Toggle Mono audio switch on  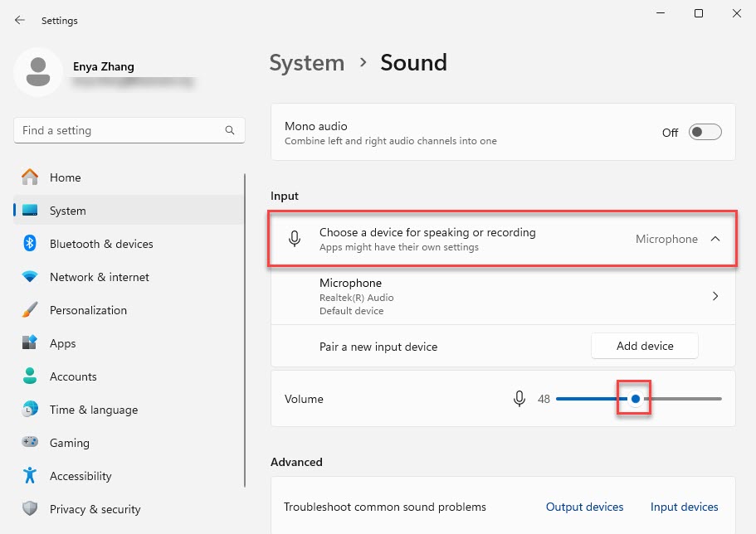click(705, 133)
